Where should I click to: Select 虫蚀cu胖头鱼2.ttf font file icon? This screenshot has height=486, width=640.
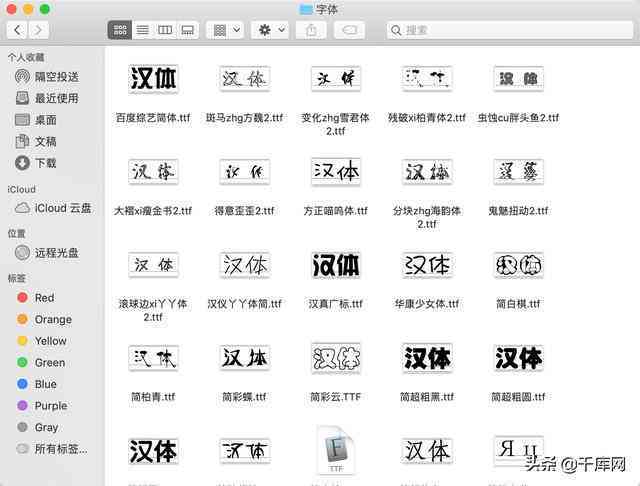pos(518,78)
